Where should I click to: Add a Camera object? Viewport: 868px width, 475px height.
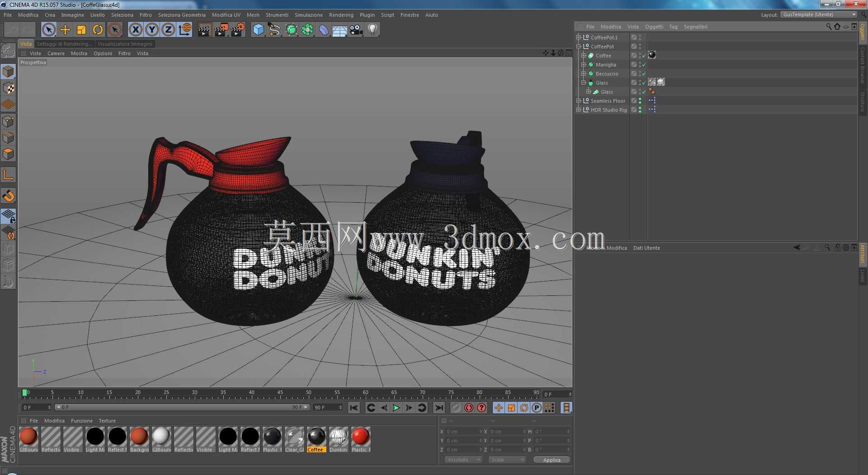(x=356, y=30)
